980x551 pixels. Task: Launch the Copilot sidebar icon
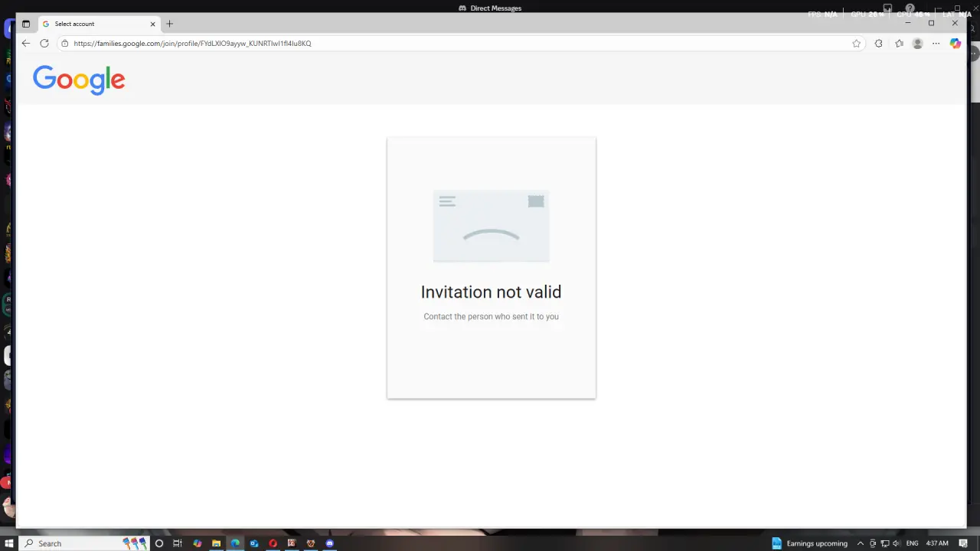[955, 44]
